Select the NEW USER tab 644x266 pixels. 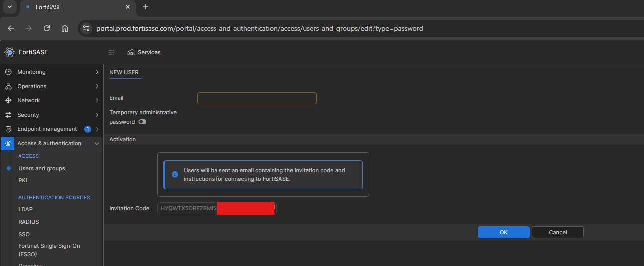click(124, 73)
